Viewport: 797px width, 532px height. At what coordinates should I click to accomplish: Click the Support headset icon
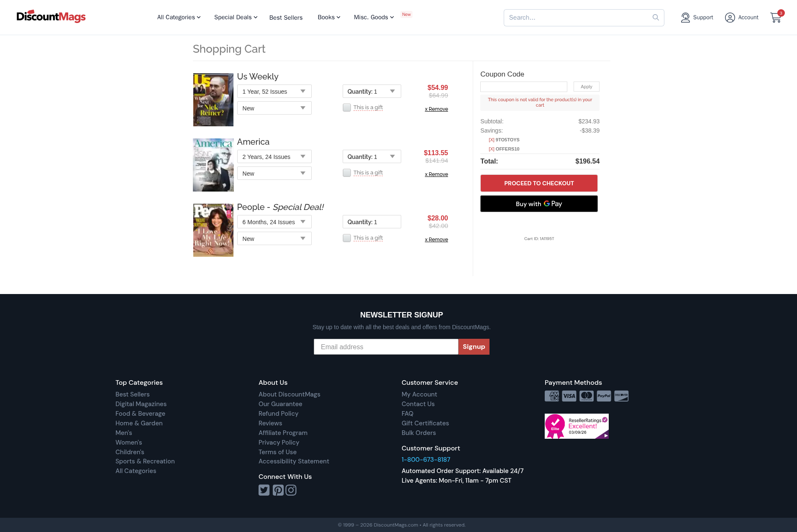(x=685, y=18)
